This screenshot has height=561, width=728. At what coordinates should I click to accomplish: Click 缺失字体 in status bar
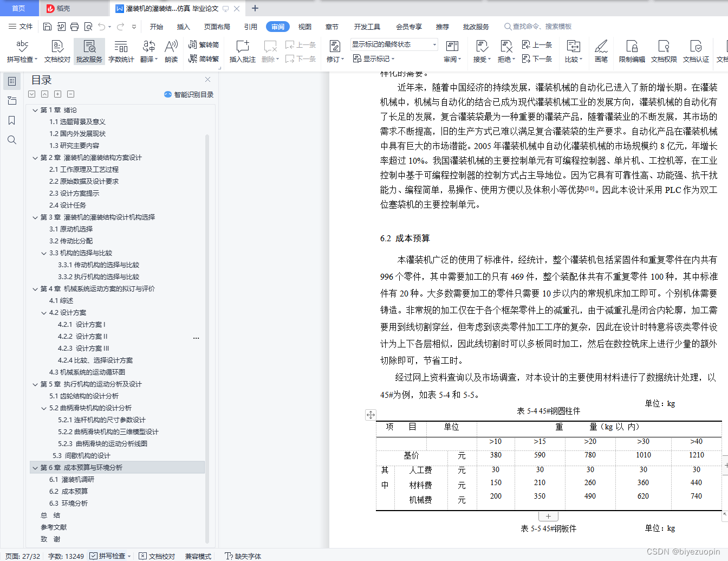243,556
